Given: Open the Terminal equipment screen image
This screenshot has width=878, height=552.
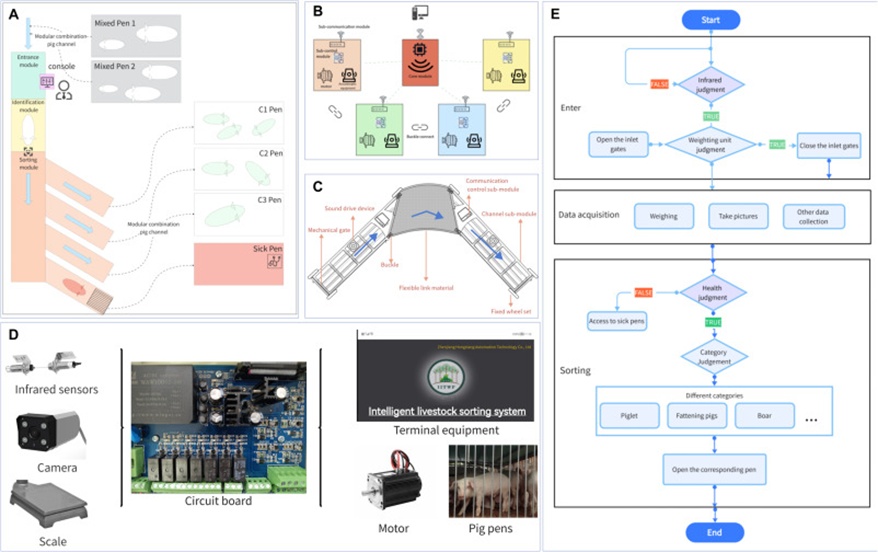Looking at the screenshot, I should coord(445,375).
